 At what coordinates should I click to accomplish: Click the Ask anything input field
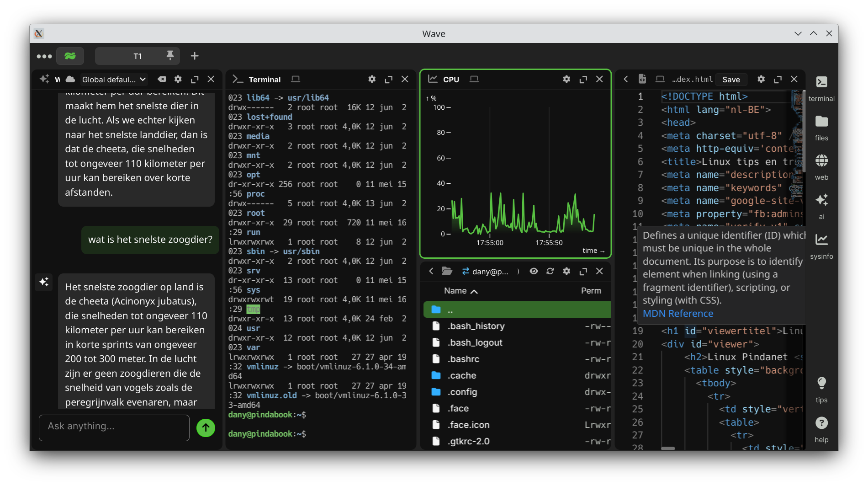click(114, 427)
